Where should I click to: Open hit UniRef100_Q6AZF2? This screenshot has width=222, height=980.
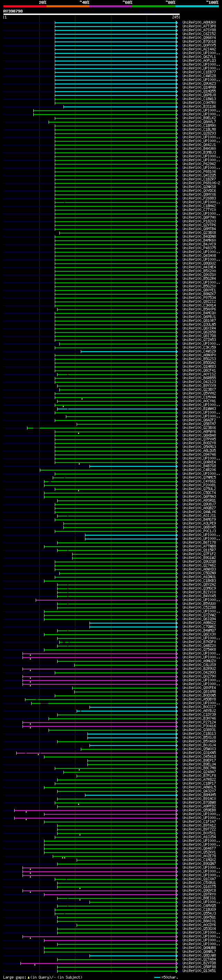[199, 420]
